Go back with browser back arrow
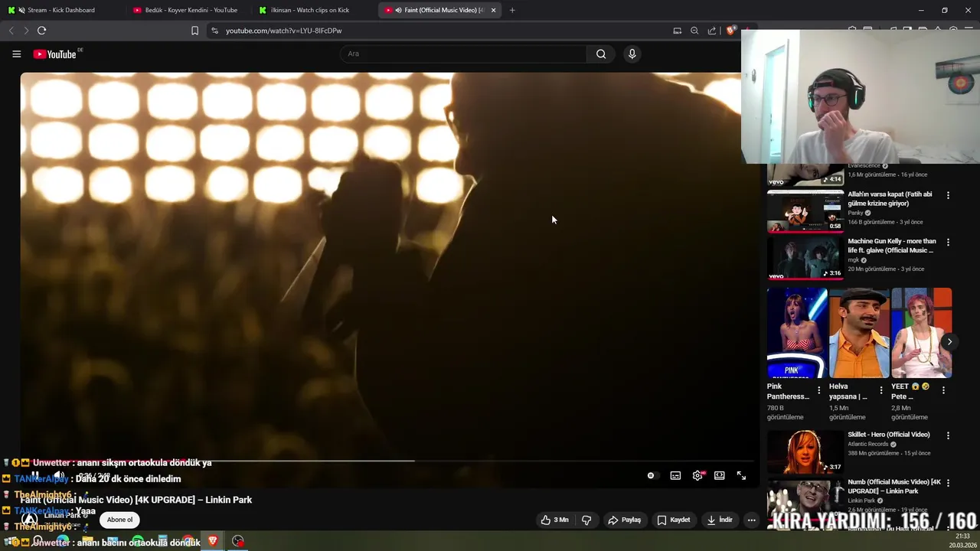 (x=11, y=31)
